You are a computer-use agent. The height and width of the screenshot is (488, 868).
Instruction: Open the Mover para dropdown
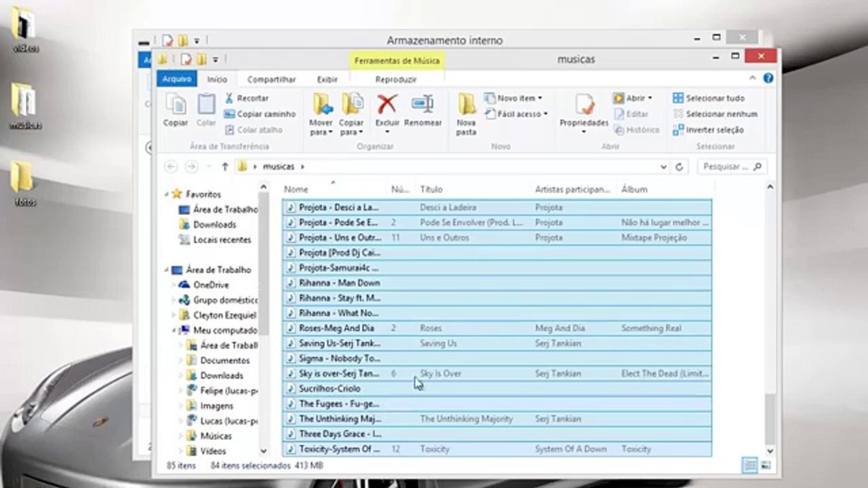(321, 127)
